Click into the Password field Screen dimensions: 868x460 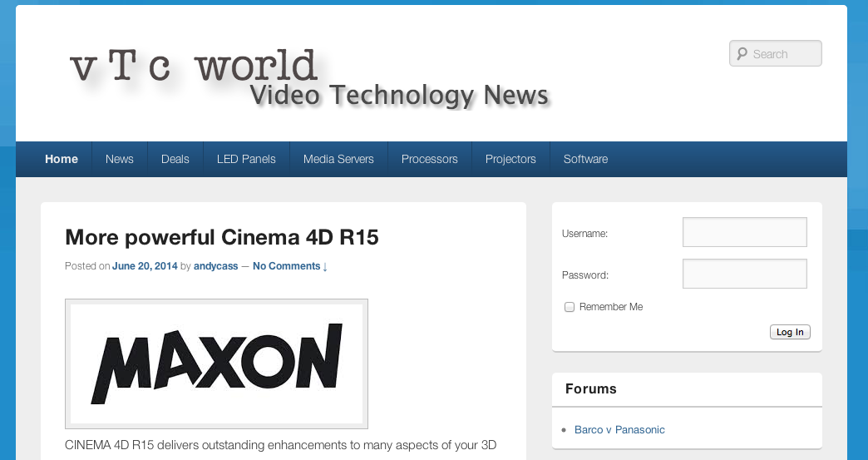pos(745,274)
